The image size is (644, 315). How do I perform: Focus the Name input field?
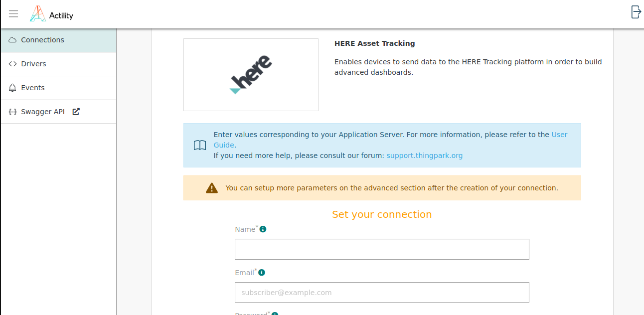click(382, 249)
